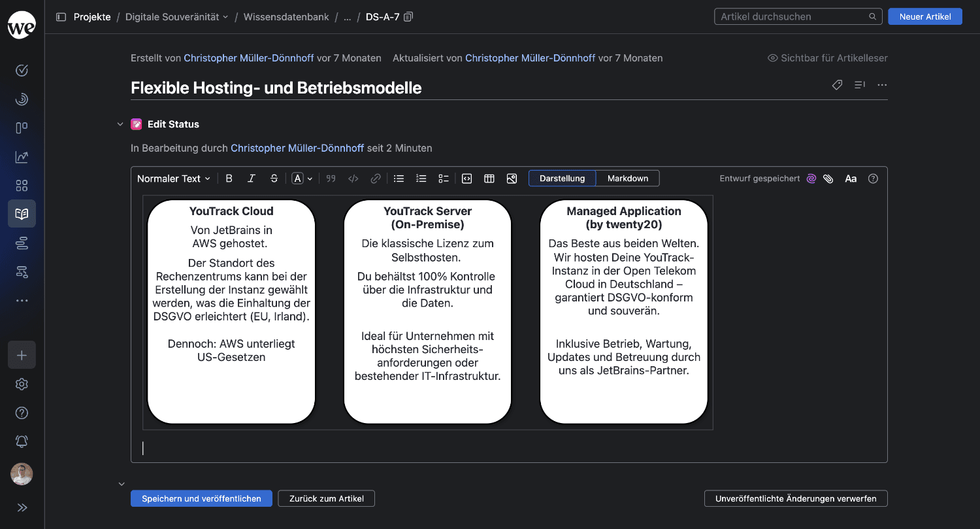Viewport: 980px width, 529px height.
Task: Open the user avatar profile menu
Action: 22,474
